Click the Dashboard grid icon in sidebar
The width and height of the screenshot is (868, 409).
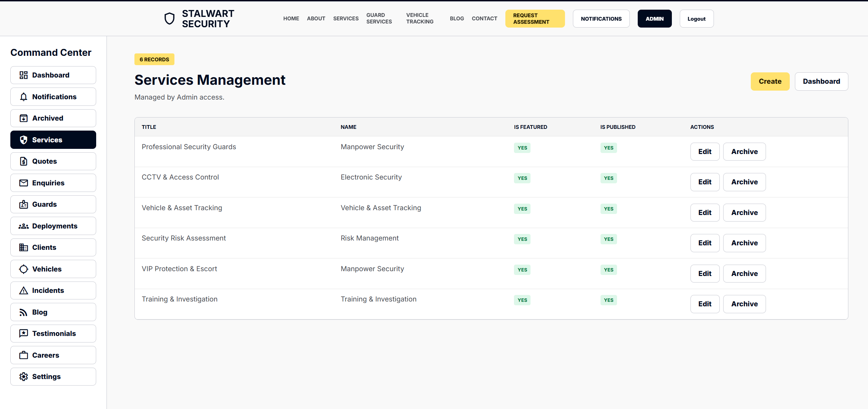click(x=23, y=75)
